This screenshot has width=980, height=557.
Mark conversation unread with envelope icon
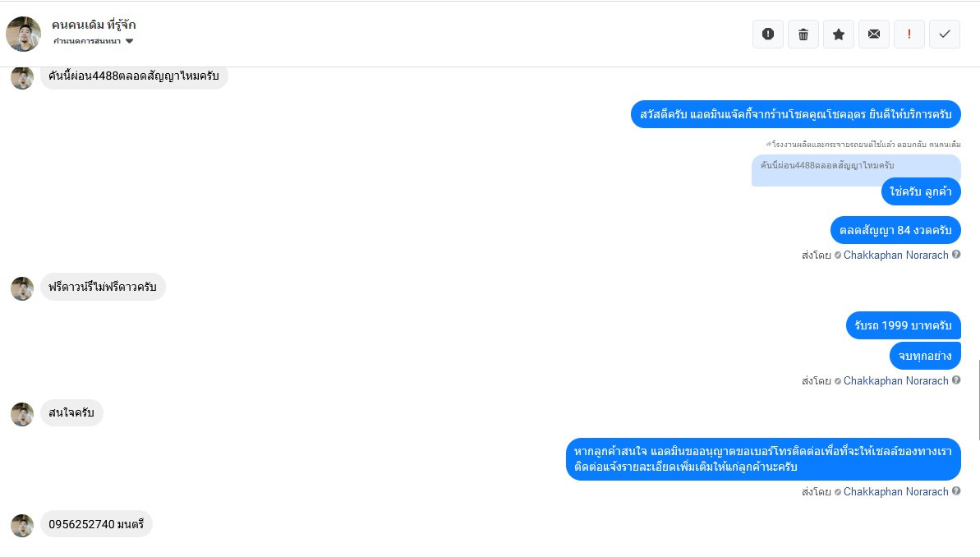click(x=874, y=34)
